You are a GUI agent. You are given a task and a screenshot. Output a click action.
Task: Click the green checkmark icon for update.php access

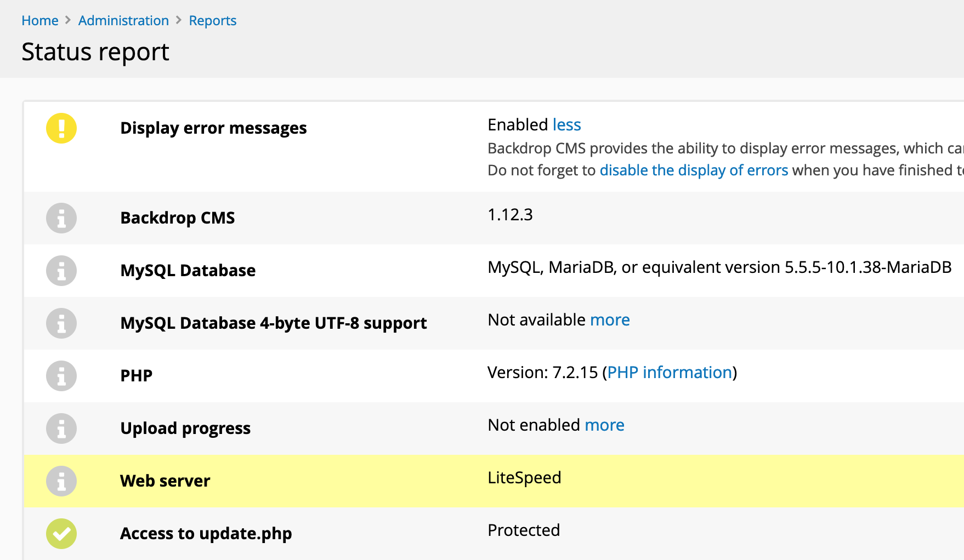click(x=61, y=534)
